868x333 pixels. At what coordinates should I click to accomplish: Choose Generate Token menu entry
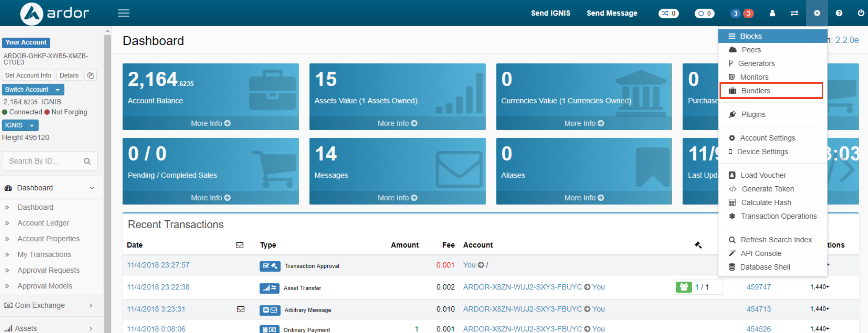point(767,189)
